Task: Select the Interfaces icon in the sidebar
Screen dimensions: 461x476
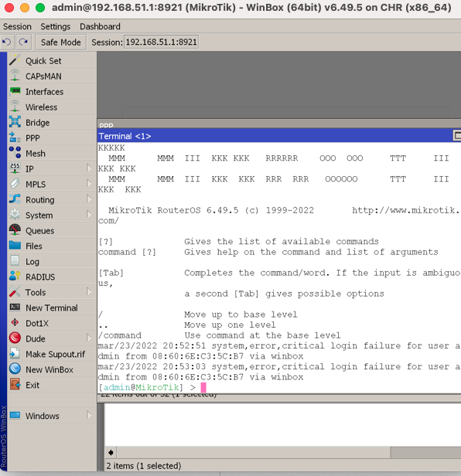Action: [15, 91]
